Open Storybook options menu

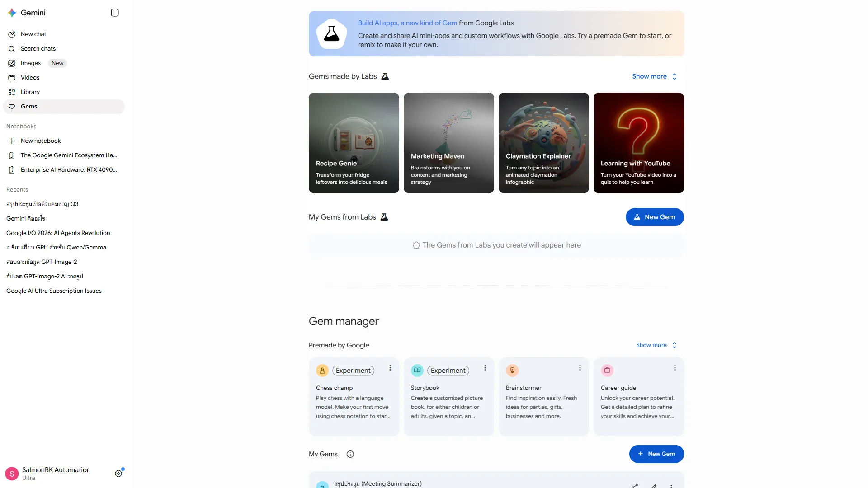[485, 368]
